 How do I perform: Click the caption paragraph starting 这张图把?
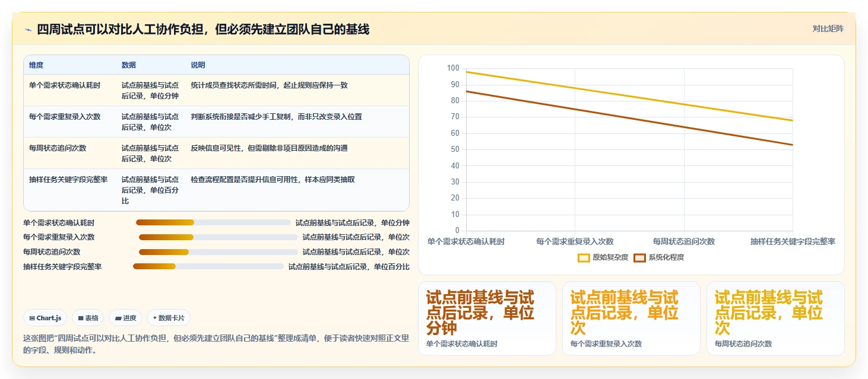point(216,344)
